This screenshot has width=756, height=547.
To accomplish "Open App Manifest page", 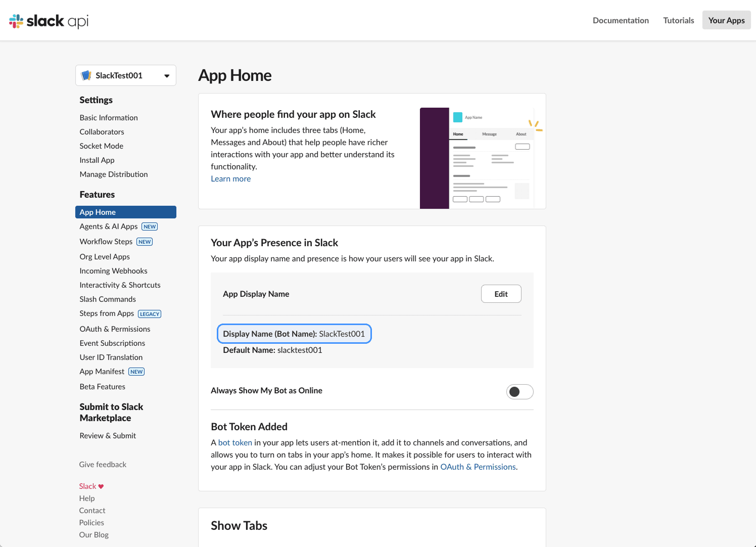I will pyautogui.click(x=102, y=372).
